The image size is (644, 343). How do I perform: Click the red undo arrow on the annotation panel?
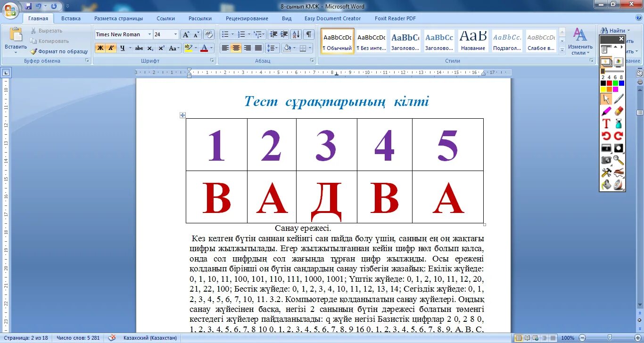click(605, 135)
